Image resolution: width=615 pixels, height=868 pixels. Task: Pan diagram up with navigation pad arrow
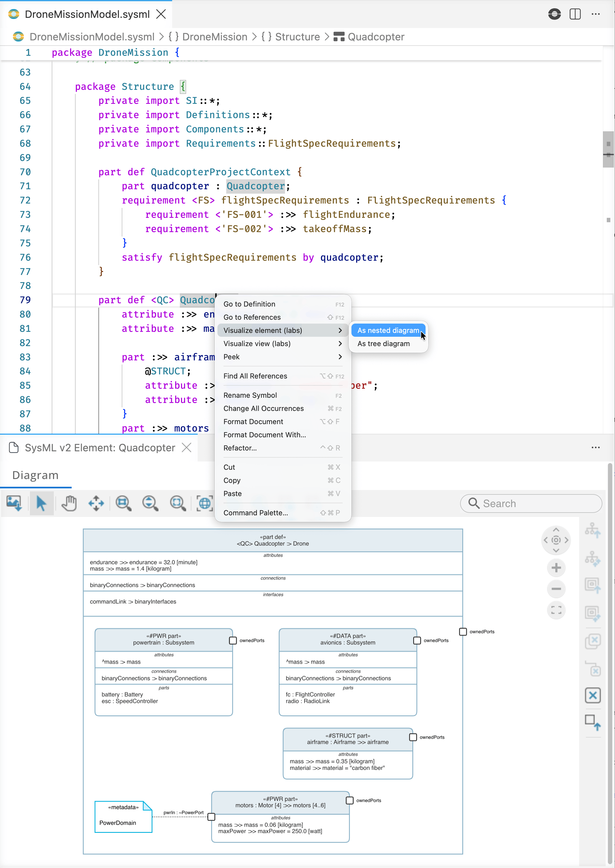point(556,530)
